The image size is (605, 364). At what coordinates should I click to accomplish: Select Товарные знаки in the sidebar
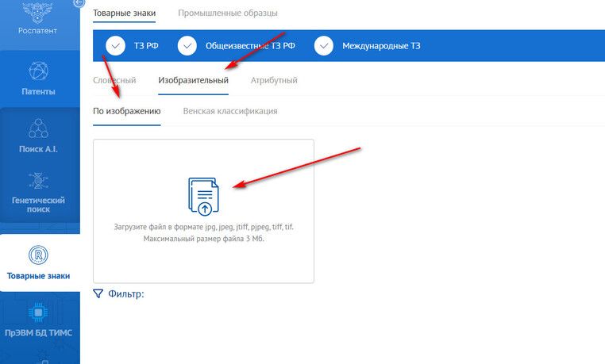tap(38, 262)
